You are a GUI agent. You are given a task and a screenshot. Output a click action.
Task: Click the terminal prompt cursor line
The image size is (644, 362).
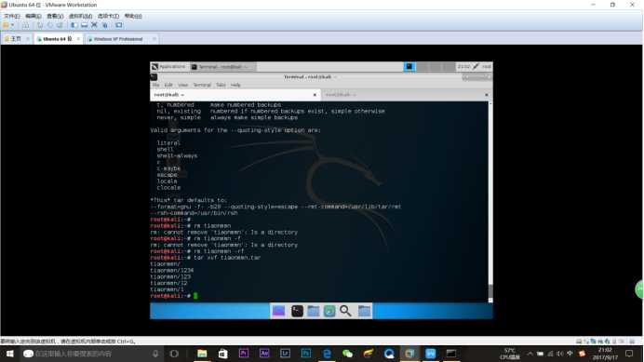[174, 296]
